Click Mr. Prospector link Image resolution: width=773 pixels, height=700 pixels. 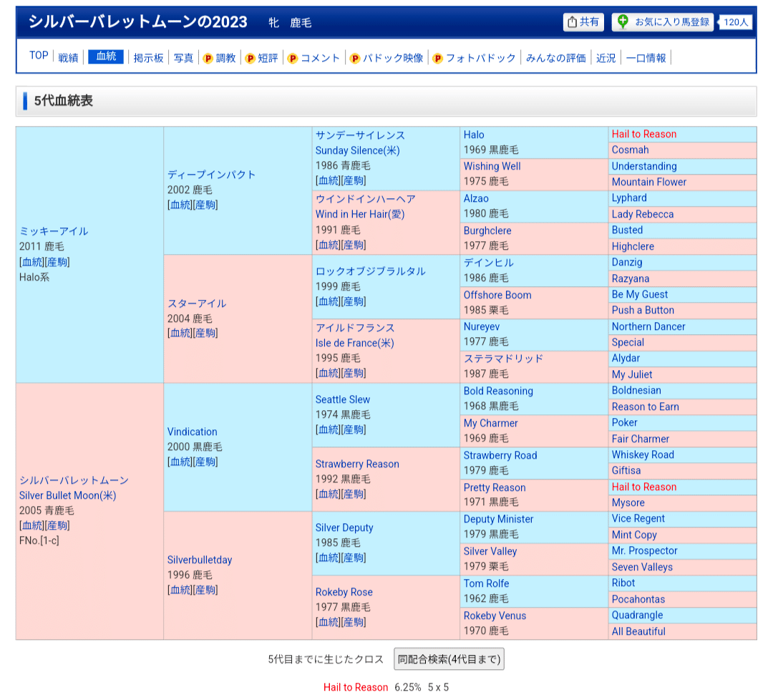pos(644,550)
